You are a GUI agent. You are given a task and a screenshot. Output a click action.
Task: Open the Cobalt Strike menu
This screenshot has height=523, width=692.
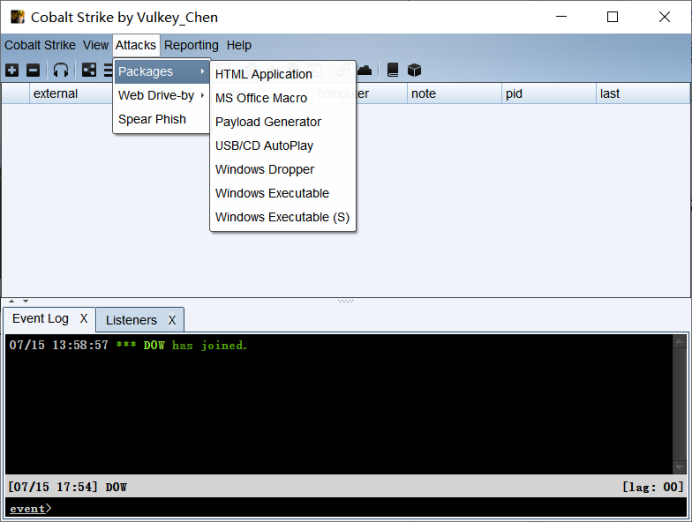[x=40, y=45]
